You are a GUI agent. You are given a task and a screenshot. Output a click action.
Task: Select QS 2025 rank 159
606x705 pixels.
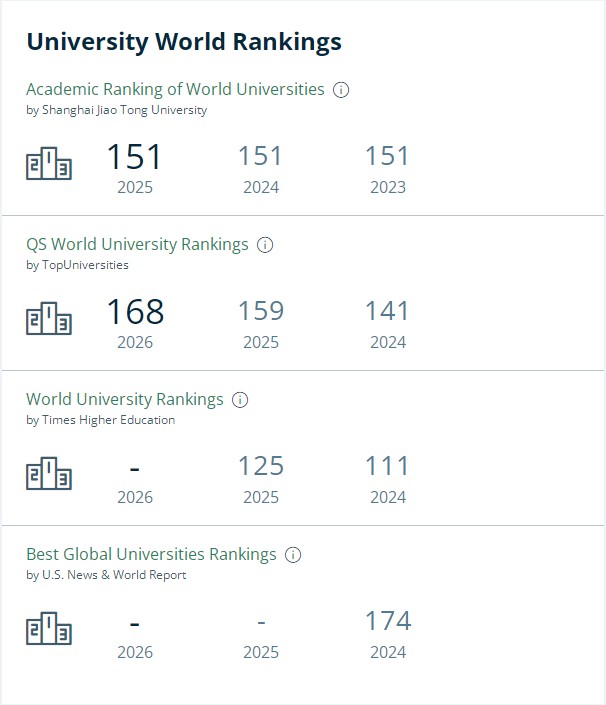tap(261, 311)
